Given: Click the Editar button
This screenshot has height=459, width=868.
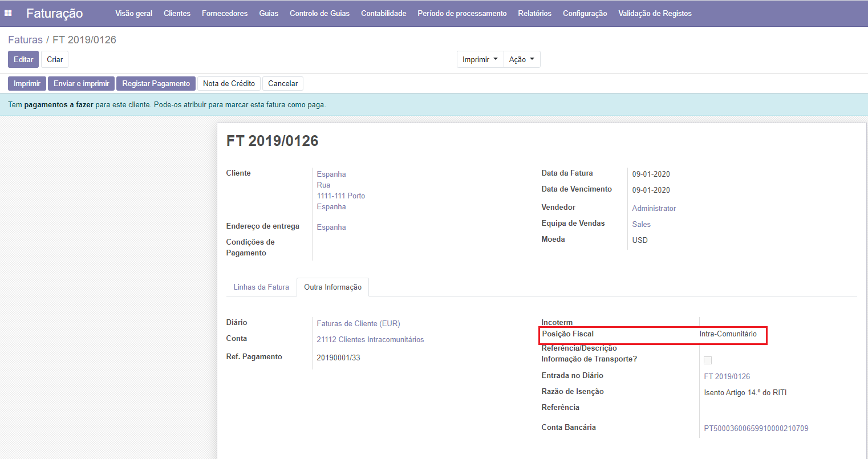Looking at the screenshot, I should [23, 59].
